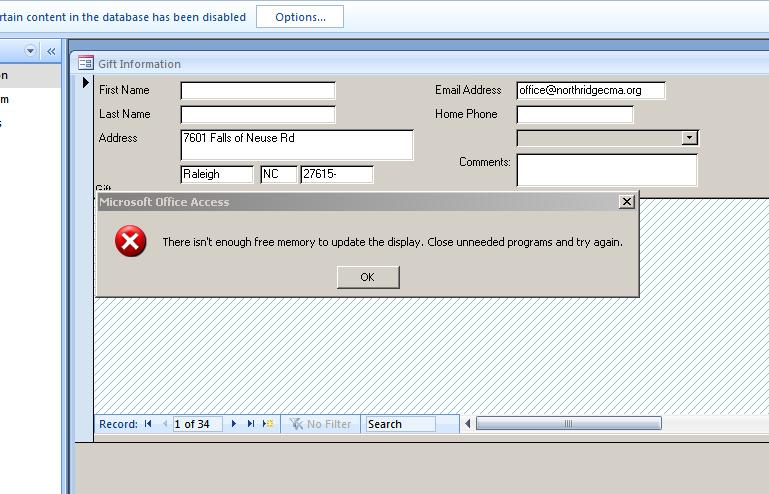Go to next record in navigator
The image size is (769, 494).
click(234, 424)
